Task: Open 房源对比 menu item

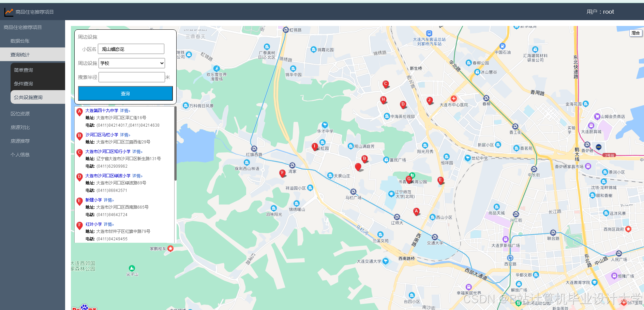Action: click(20, 127)
